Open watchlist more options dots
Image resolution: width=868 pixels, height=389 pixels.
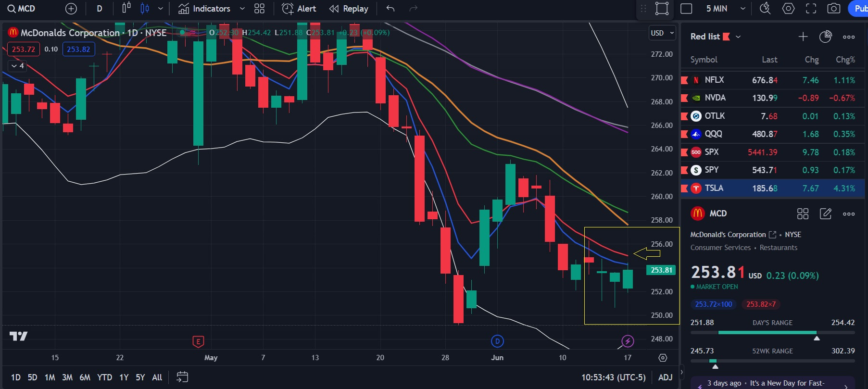coord(849,37)
